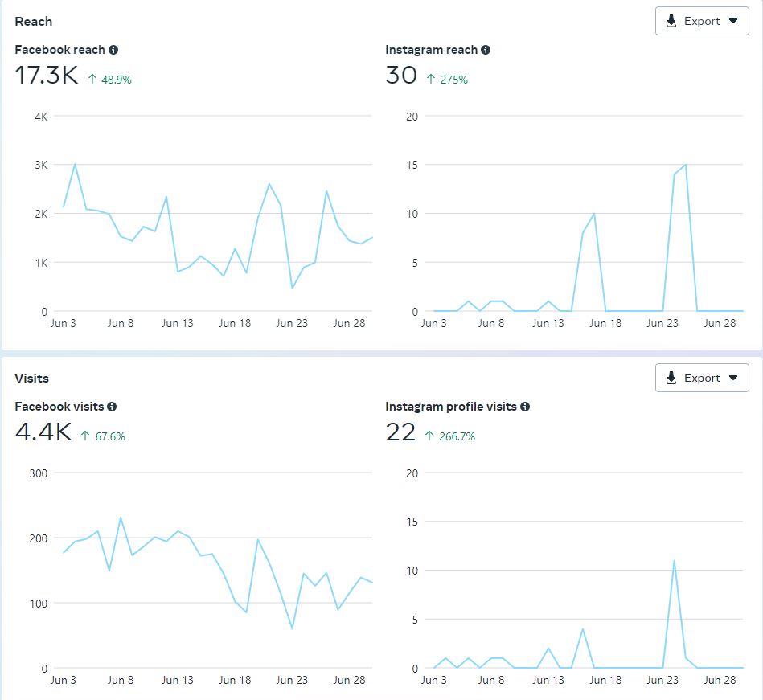The height and width of the screenshot is (700, 763).
Task: Select the 4.4K Facebook visits total
Action: [x=43, y=433]
